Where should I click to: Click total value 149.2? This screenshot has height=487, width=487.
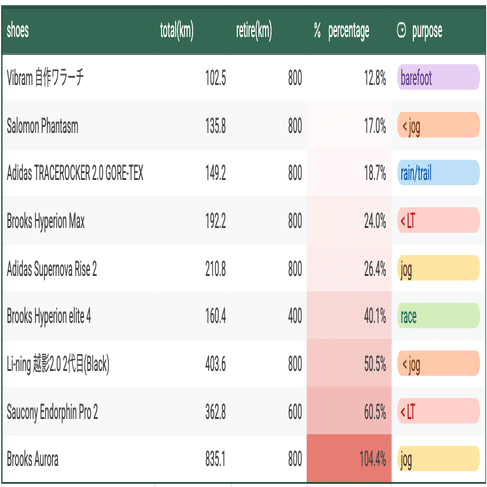pyautogui.click(x=216, y=173)
